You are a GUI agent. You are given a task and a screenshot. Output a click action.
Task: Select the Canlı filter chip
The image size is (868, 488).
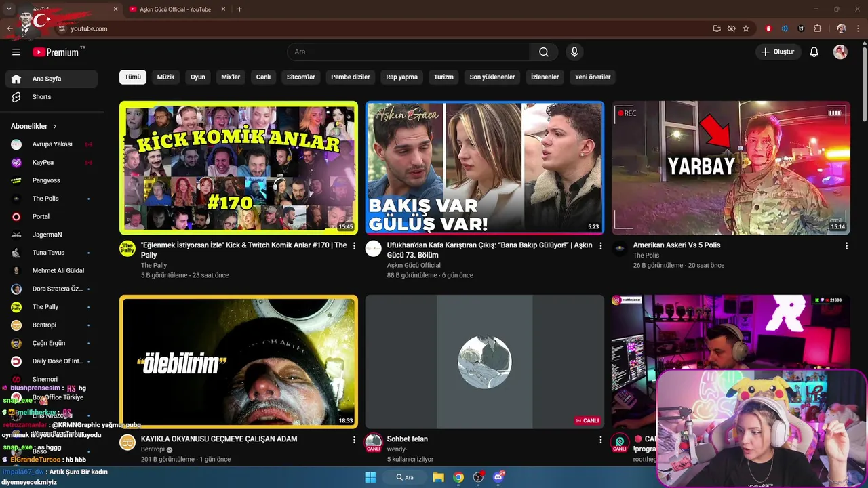263,77
